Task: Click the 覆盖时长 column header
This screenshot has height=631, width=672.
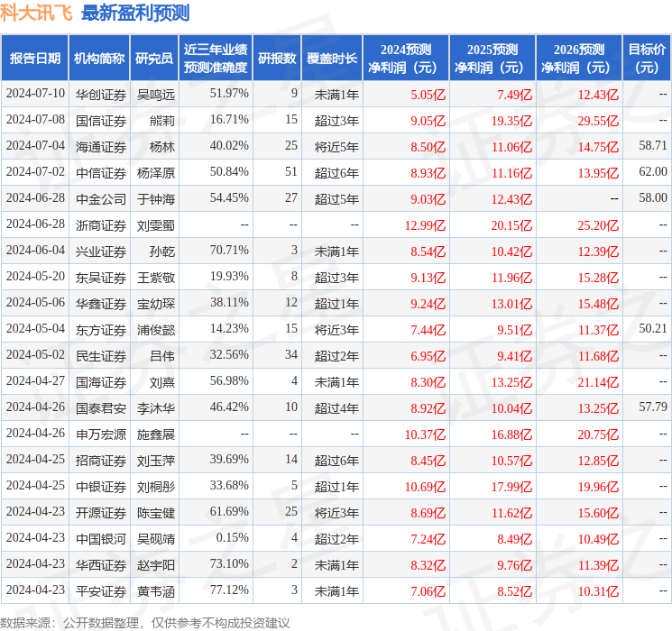Action: (332, 59)
